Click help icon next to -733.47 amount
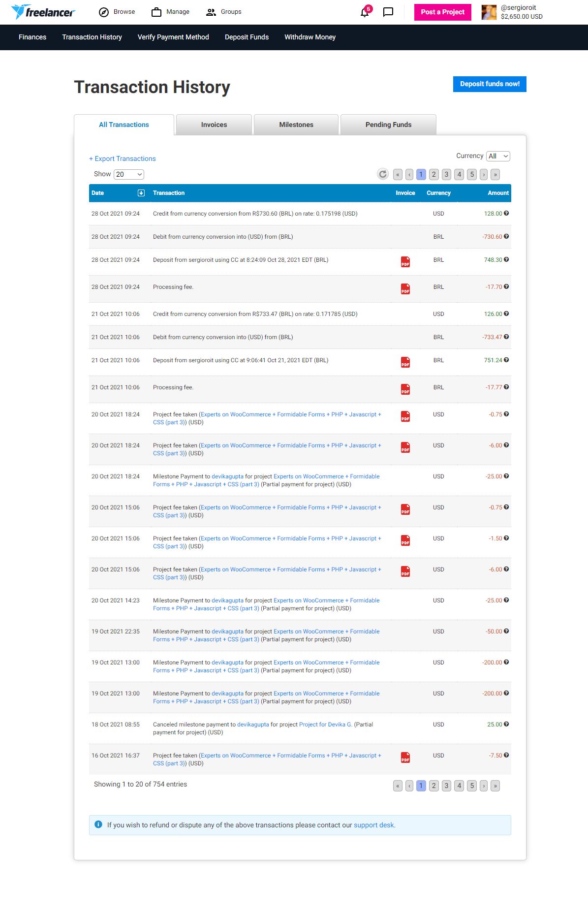 506,337
